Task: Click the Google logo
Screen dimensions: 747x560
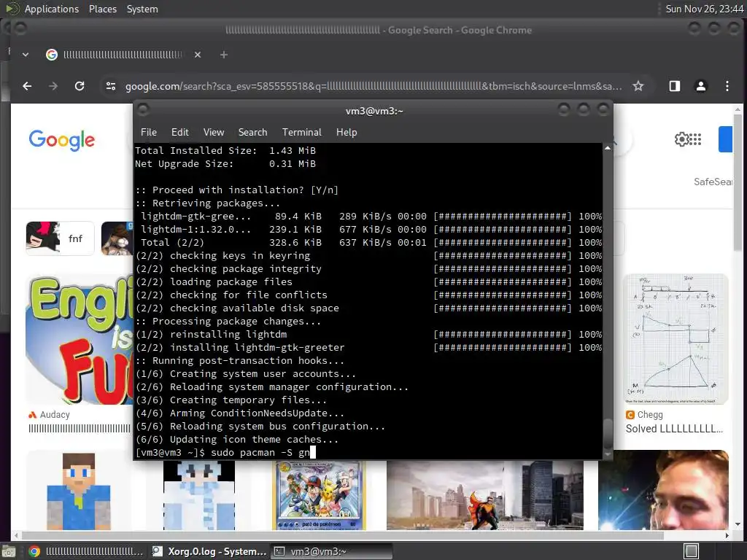Action: coord(62,140)
